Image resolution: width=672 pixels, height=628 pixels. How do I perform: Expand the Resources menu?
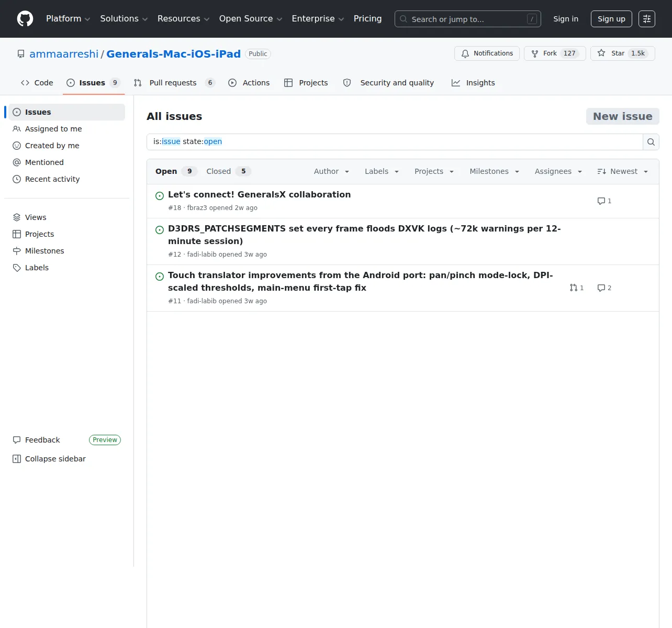click(184, 19)
